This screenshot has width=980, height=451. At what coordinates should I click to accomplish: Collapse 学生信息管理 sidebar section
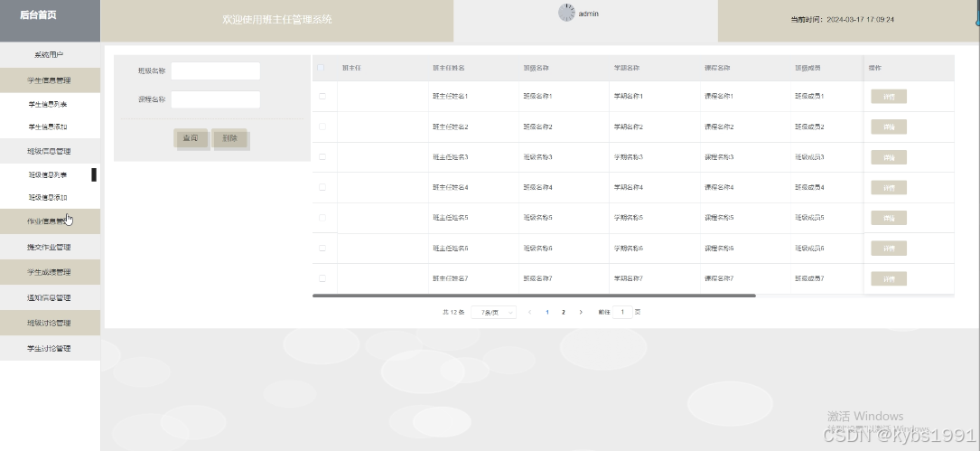coord(50,80)
